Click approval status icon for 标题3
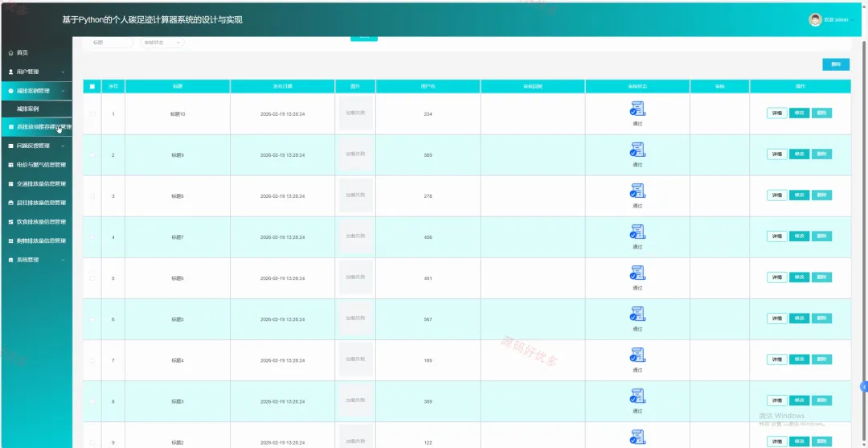This screenshot has height=448, width=868. [x=637, y=396]
